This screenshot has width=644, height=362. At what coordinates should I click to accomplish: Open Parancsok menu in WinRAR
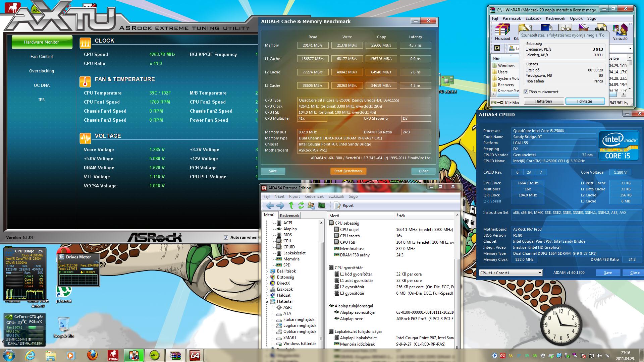tap(512, 18)
